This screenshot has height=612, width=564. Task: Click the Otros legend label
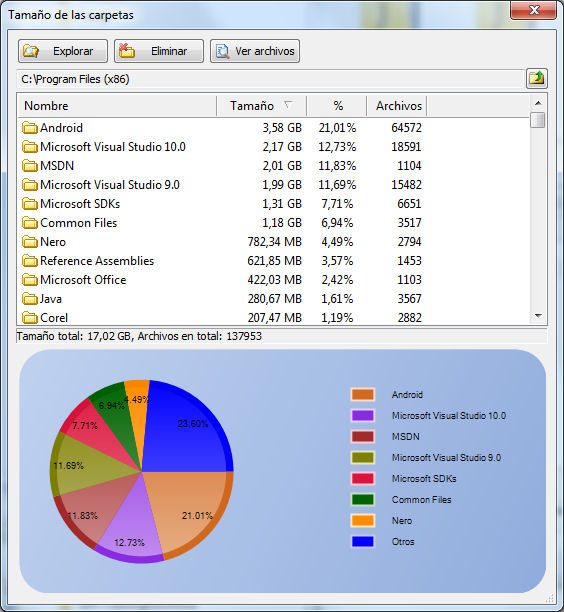(403, 541)
